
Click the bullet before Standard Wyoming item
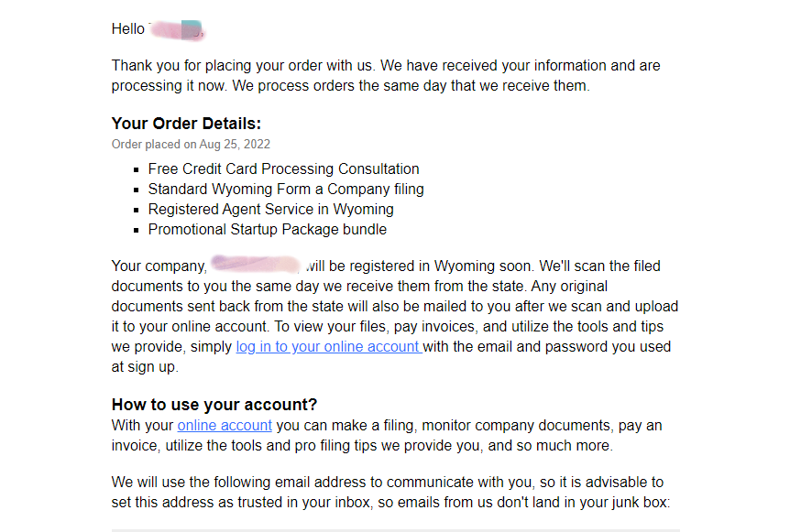(137, 190)
